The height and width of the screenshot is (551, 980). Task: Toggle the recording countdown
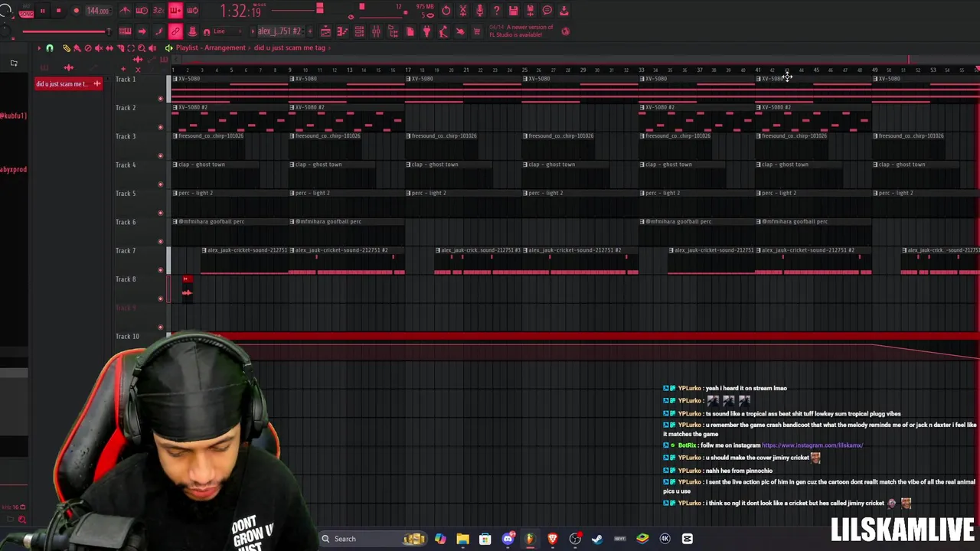(x=158, y=11)
